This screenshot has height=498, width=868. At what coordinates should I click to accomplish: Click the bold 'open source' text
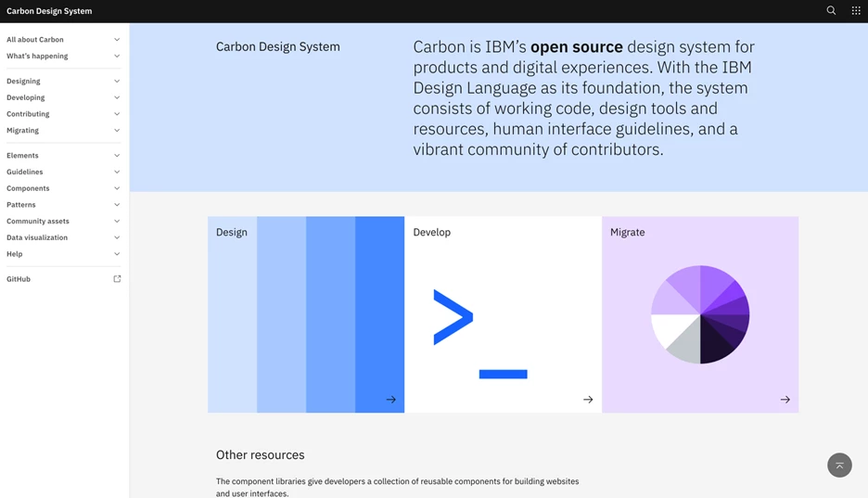pos(576,47)
